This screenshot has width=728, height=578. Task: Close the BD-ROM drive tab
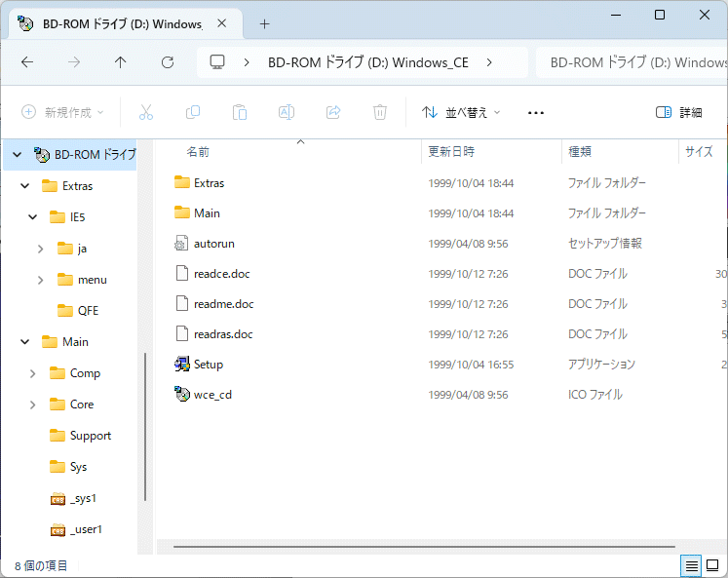point(222,23)
